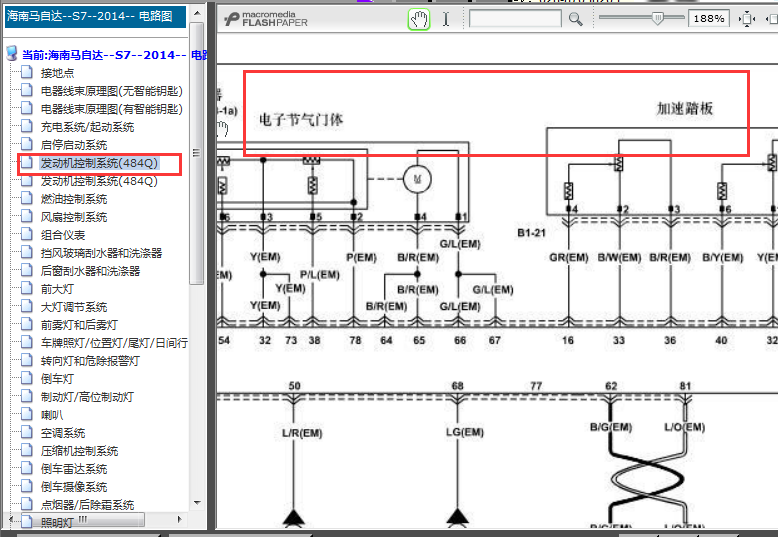This screenshot has height=537, width=778.
Task: Click the root node computer icon
Action: pyautogui.click(x=12, y=54)
